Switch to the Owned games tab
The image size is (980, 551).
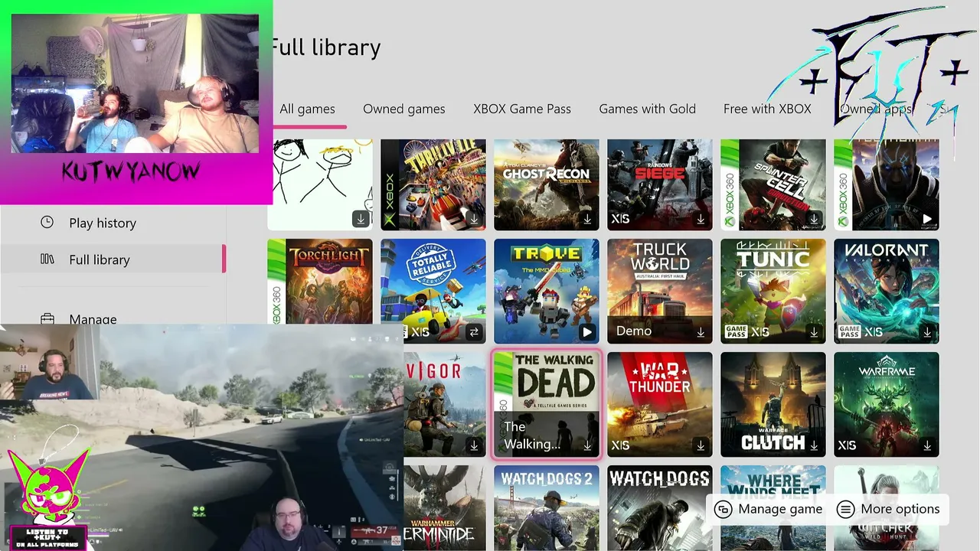(x=403, y=109)
